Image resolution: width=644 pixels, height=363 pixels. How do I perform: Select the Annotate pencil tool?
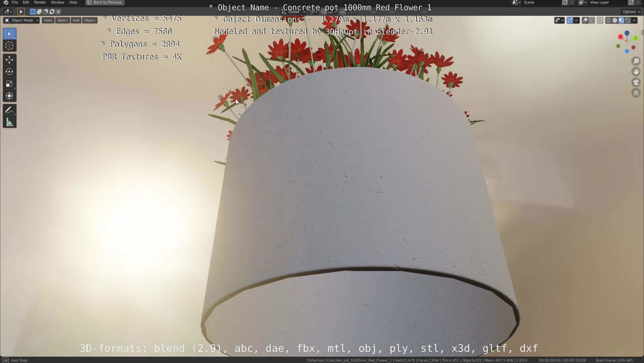9,110
